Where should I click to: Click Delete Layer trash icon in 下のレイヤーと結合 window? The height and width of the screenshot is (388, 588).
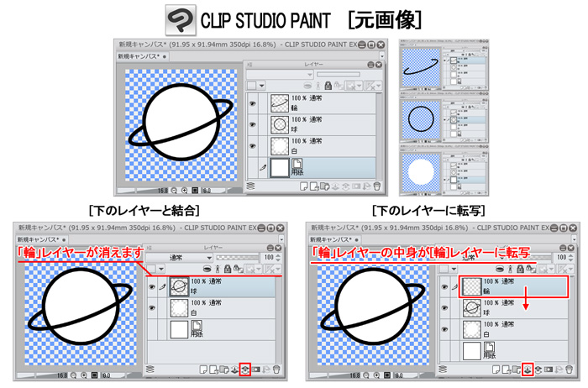pos(276,370)
